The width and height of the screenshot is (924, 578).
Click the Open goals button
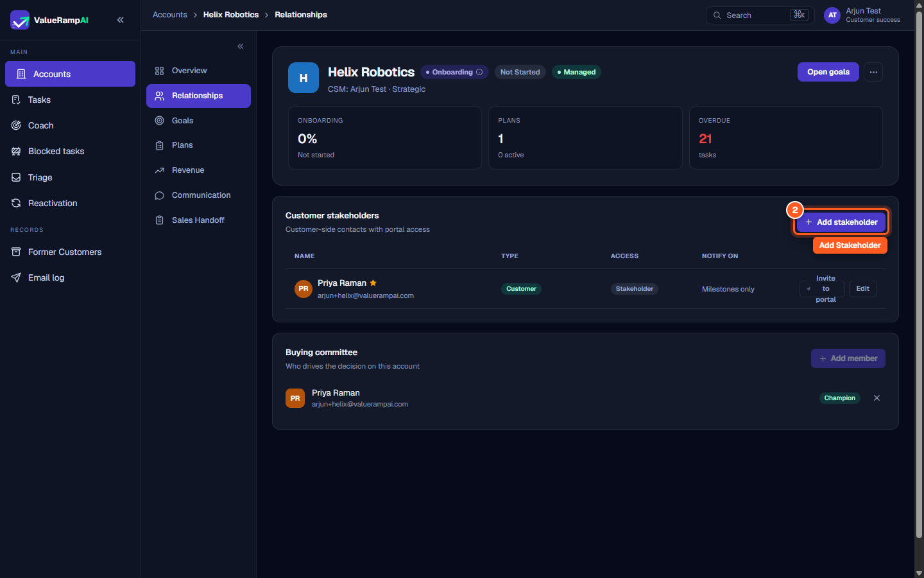tap(828, 72)
